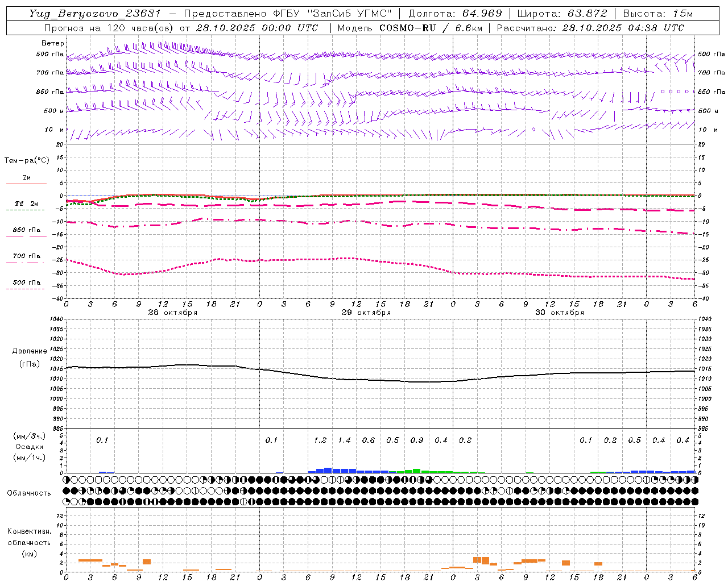Click the 0.6 precipitation amount
The image size is (728, 582).
click(369, 440)
